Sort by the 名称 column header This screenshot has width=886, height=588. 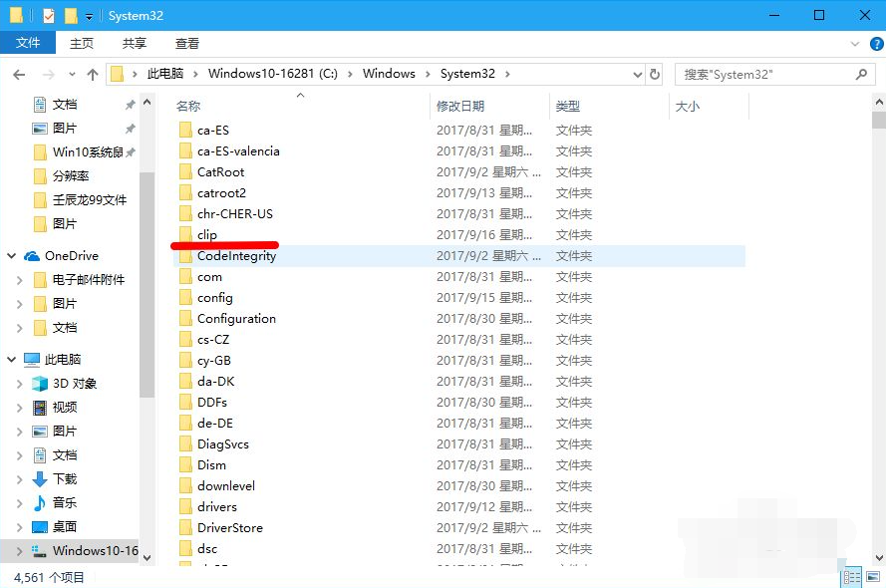188,107
